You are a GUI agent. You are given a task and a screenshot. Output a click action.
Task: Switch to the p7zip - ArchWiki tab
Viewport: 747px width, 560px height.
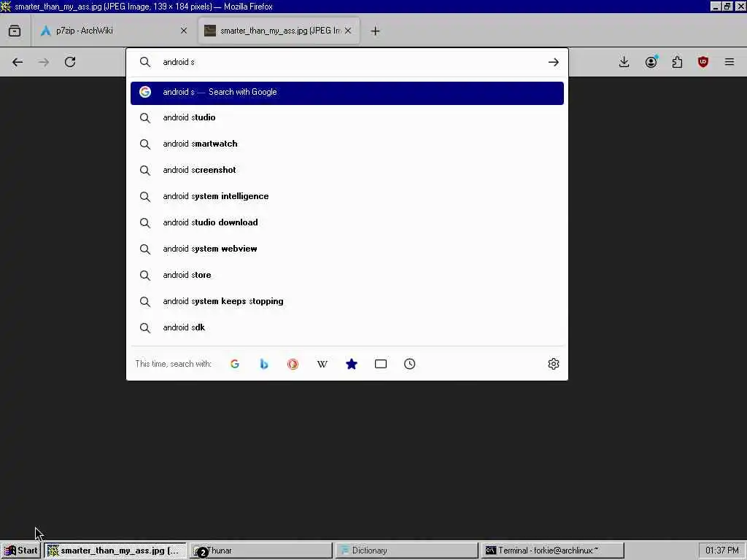click(113, 31)
